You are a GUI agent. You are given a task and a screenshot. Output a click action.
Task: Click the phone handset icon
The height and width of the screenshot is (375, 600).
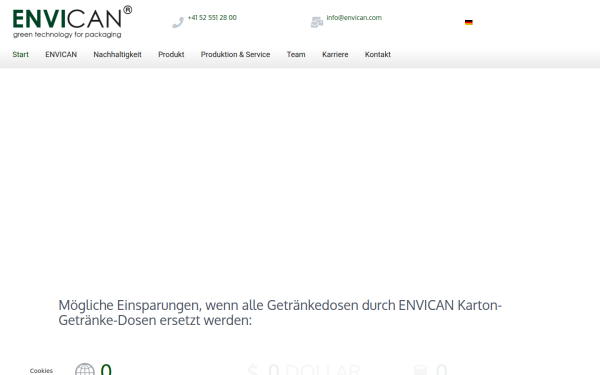[178, 23]
